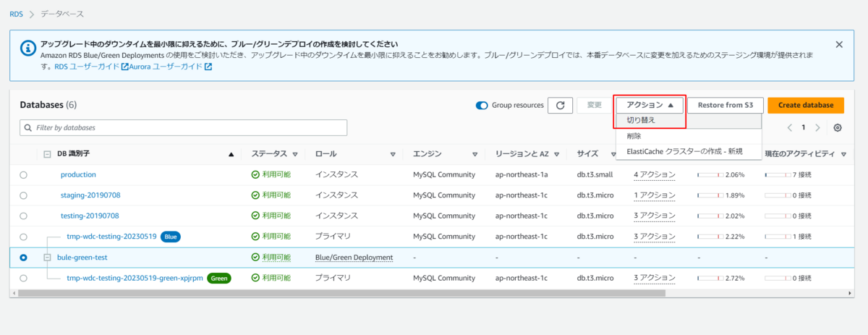
Task: Collapse all rows via DB identifier header icon
Action: [47, 154]
